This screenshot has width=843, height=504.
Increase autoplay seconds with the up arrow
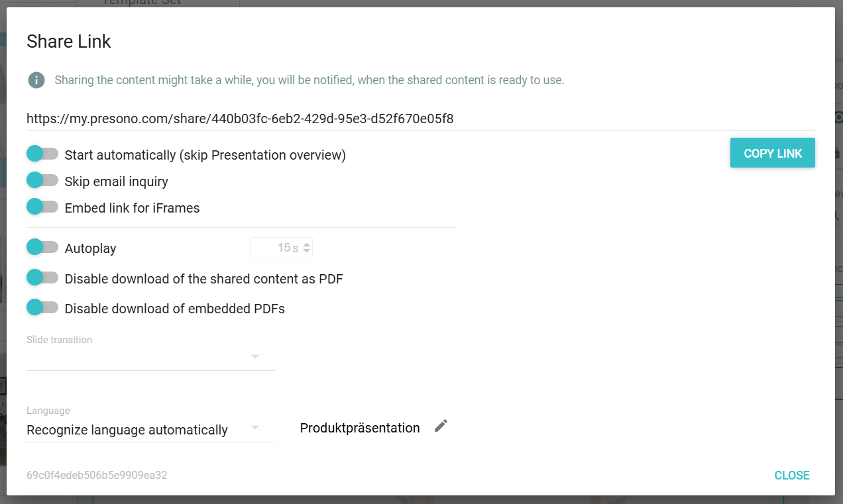pyautogui.click(x=306, y=244)
